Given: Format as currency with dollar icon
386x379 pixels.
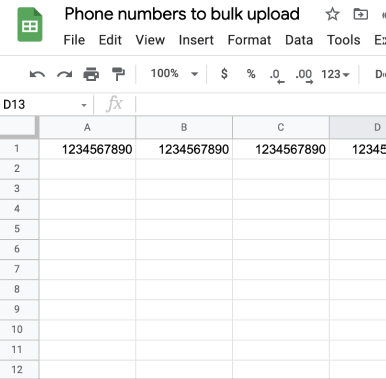Looking at the screenshot, I should click(224, 73).
